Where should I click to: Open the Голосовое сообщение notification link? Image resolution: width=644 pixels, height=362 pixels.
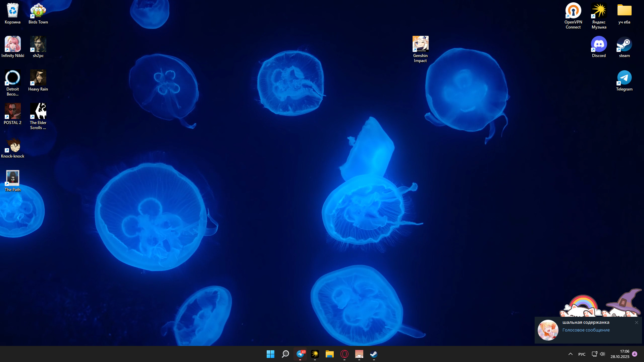coord(586,330)
